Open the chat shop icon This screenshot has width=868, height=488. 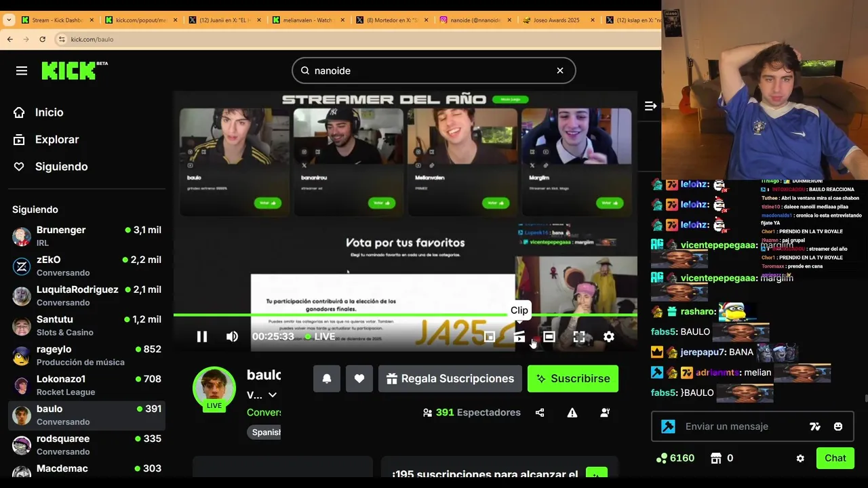[715, 458]
